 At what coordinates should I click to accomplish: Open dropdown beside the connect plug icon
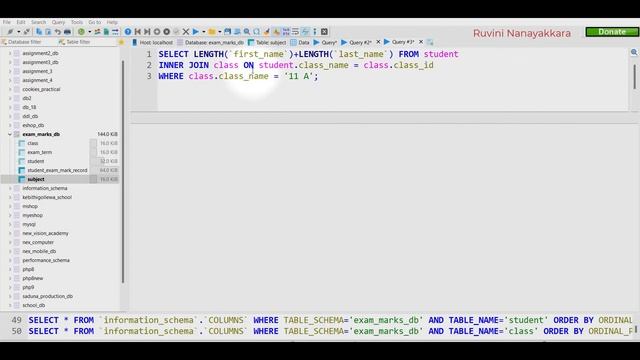tap(19, 32)
